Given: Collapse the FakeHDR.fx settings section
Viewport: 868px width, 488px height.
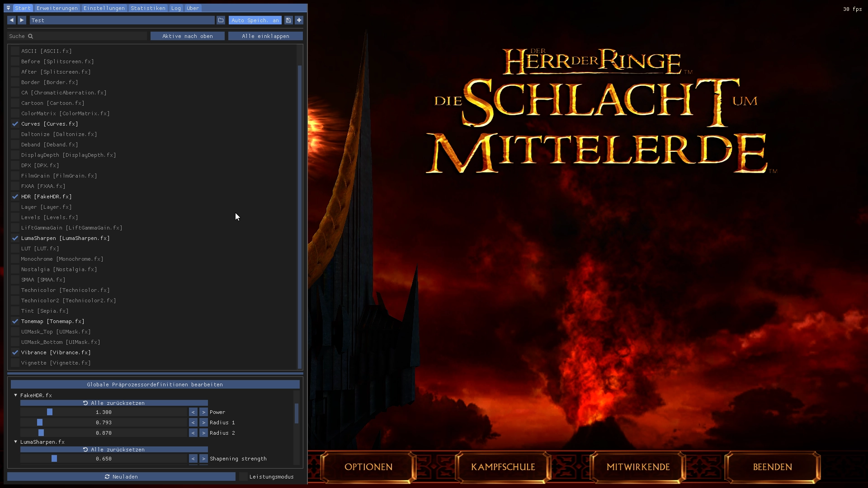Looking at the screenshot, I should (16, 395).
